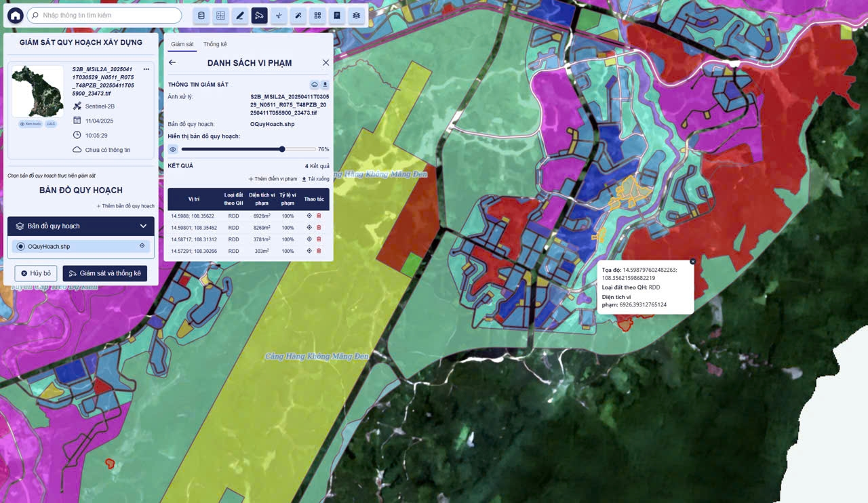868x503 pixels.
Task: Click the download icon beside Thông tin giám sát
Action: [x=325, y=85]
